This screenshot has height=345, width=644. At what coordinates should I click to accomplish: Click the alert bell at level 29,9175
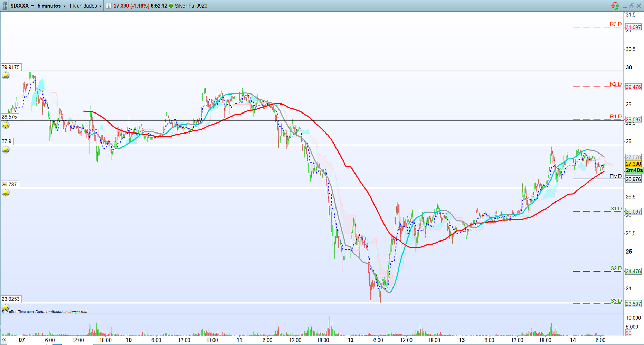(x=6, y=76)
